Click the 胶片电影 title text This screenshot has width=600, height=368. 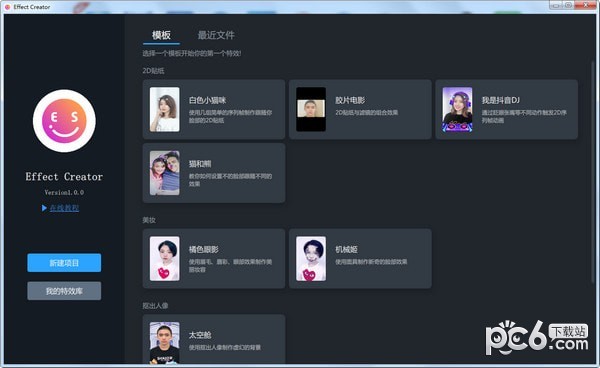click(350, 100)
